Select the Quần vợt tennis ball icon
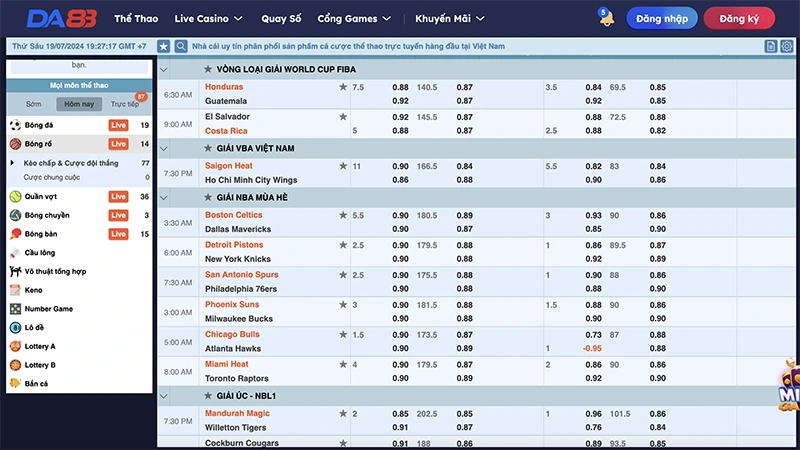Viewport: 800px width, 450px height. 15,196
